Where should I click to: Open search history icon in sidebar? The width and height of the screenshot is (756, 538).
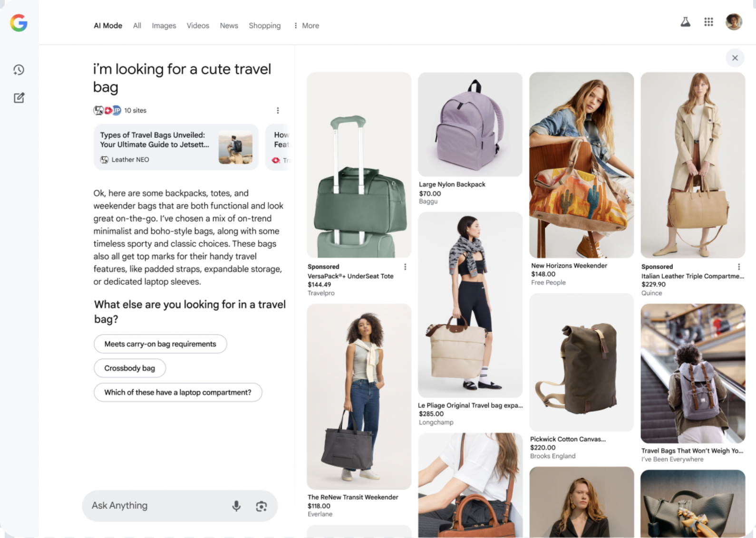[19, 70]
